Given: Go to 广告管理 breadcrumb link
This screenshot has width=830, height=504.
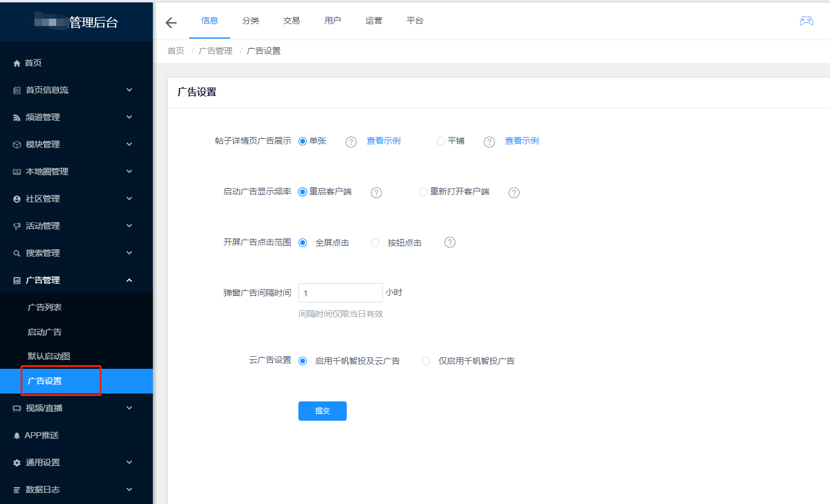Looking at the screenshot, I should tap(216, 51).
